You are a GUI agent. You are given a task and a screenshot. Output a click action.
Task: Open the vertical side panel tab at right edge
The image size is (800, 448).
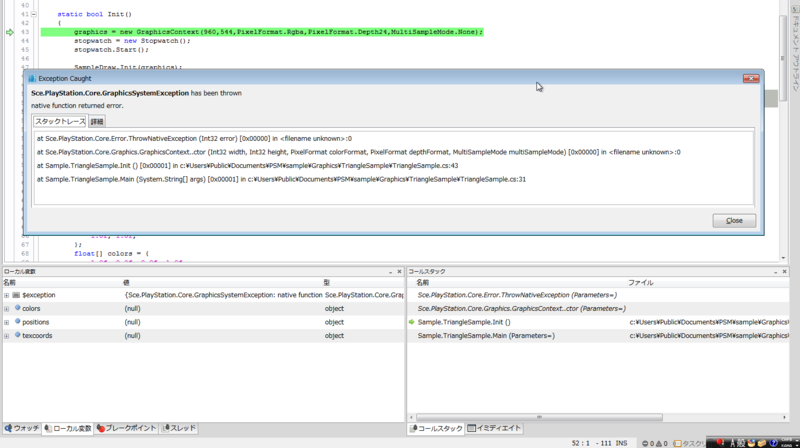pyautogui.click(x=795, y=49)
